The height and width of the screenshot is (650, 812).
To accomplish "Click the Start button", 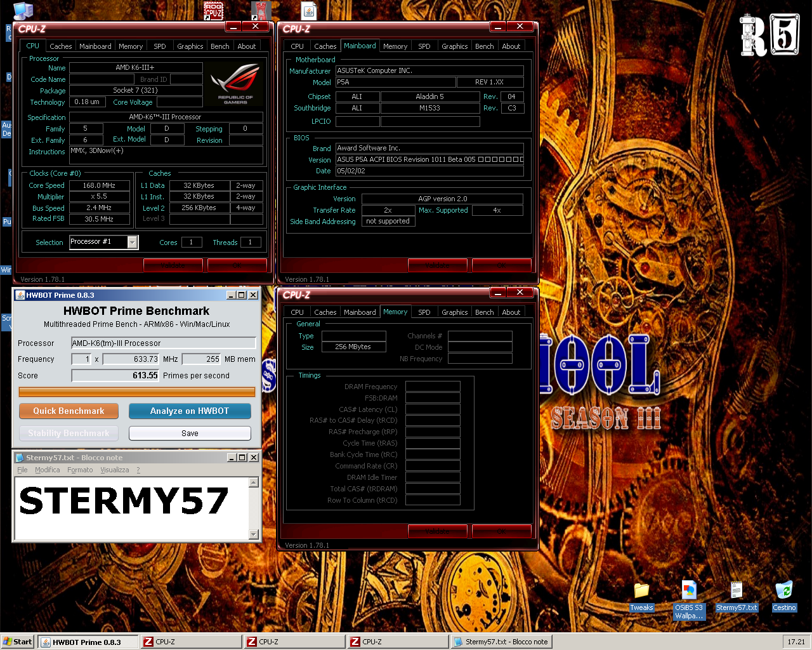I will pos(18,642).
